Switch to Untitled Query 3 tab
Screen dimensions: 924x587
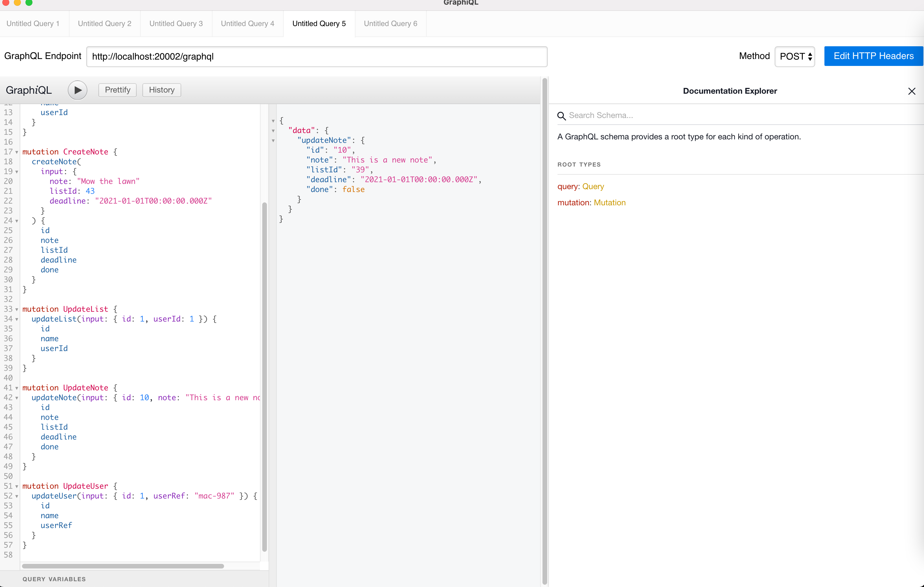pyautogui.click(x=176, y=24)
